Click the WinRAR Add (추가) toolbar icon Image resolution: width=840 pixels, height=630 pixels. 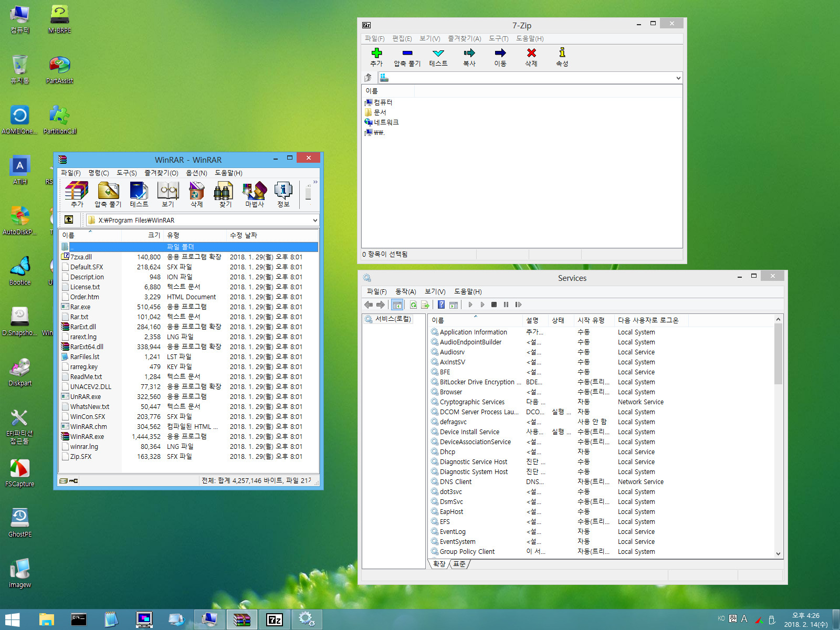pos(77,194)
